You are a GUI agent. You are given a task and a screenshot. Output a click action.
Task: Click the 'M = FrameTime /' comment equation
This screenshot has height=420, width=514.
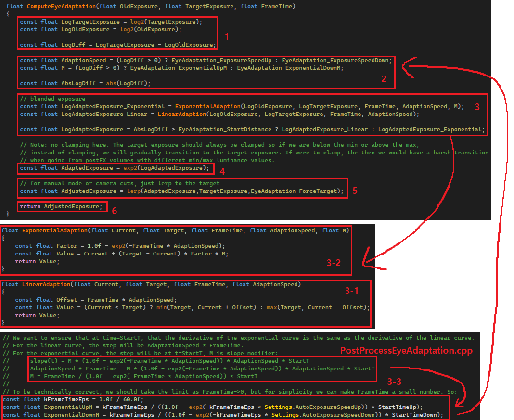coord(144,376)
